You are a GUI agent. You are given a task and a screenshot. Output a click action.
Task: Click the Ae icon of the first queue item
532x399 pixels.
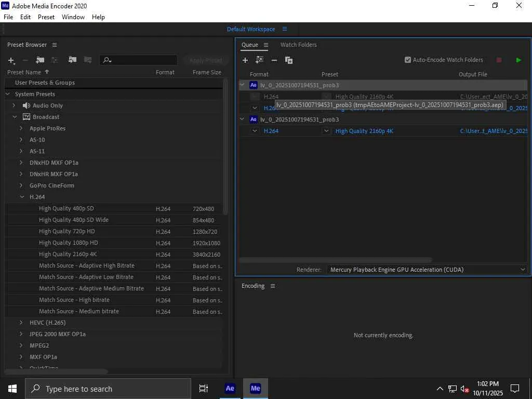254,85
